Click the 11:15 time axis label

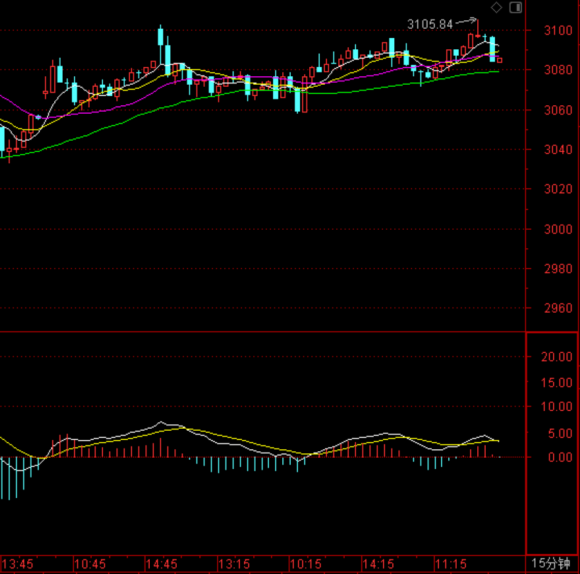(x=451, y=565)
